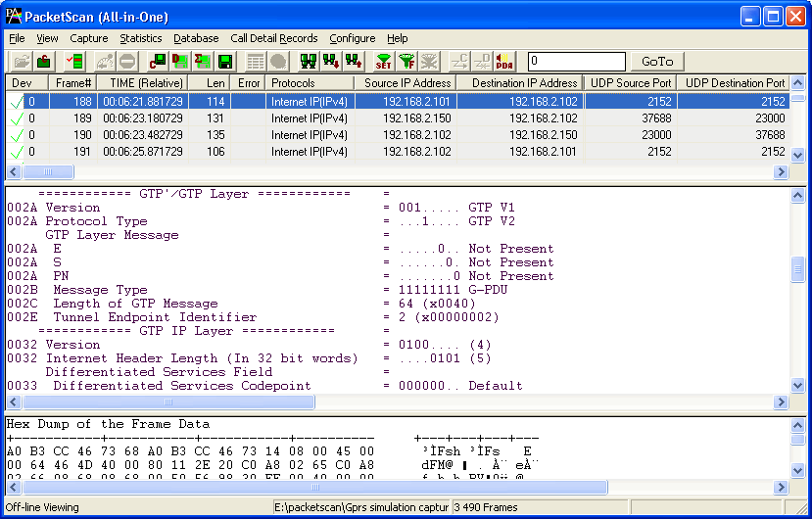This screenshot has height=519, width=812.
Task: Open the Call Detail Records menu
Action: coord(274,38)
